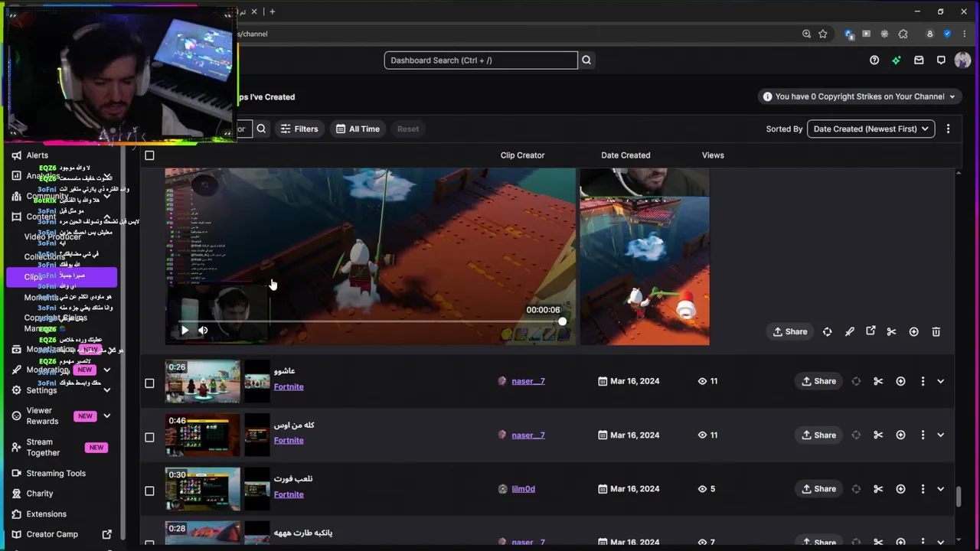Check the عاشوو clip row checkbox
The width and height of the screenshot is (980, 551).
coord(149,383)
